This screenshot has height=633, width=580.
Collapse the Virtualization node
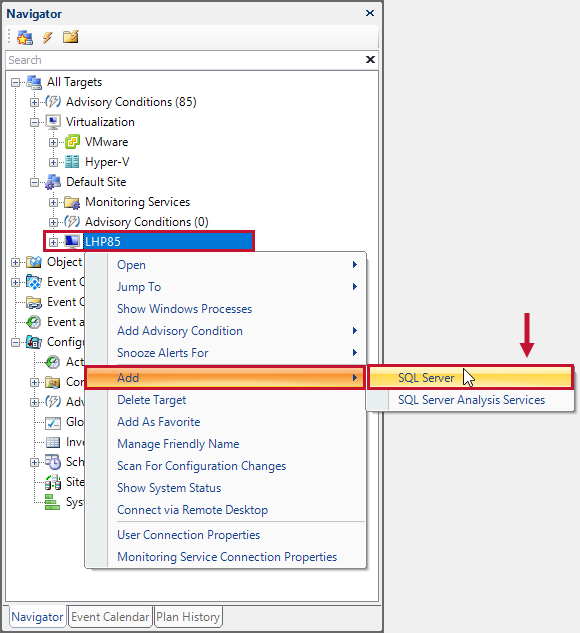coord(34,122)
